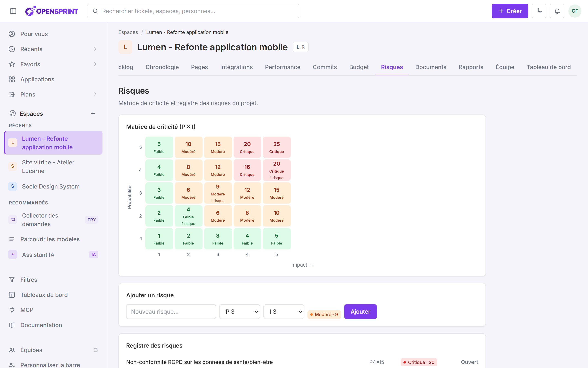
Task: Go to Espaces breadcrumb
Action: (128, 32)
